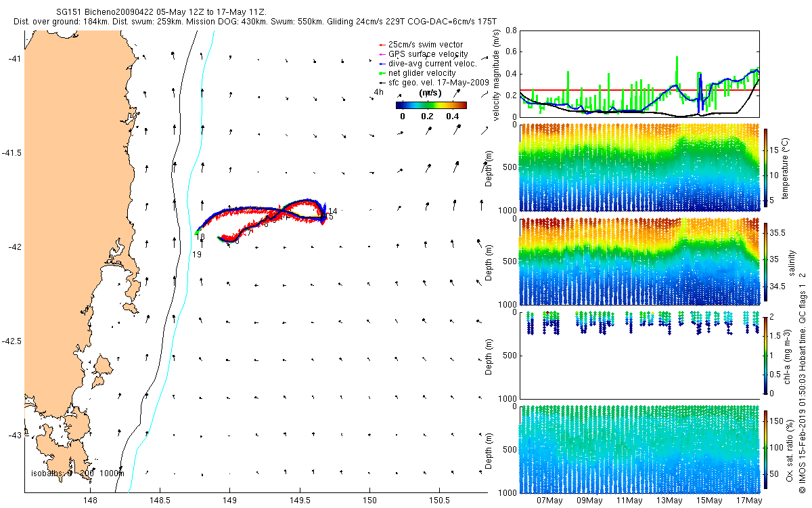
Task: Click latitude tick label -43
Action: pos(15,435)
